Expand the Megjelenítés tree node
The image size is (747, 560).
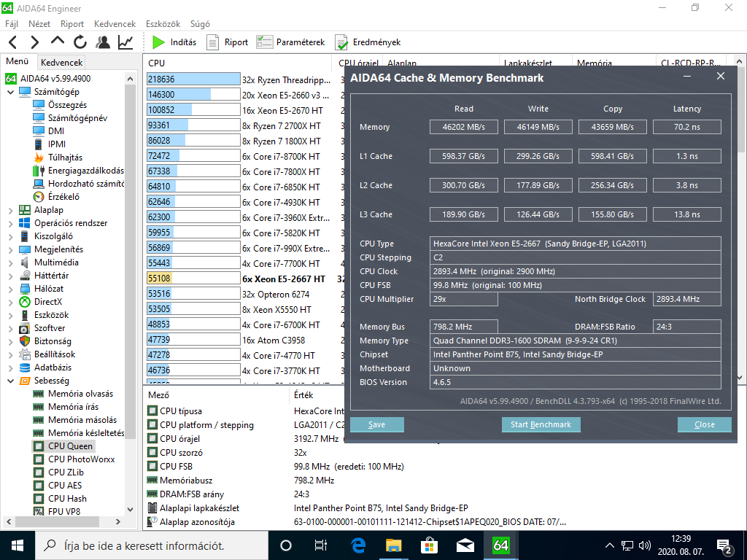coord(10,249)
